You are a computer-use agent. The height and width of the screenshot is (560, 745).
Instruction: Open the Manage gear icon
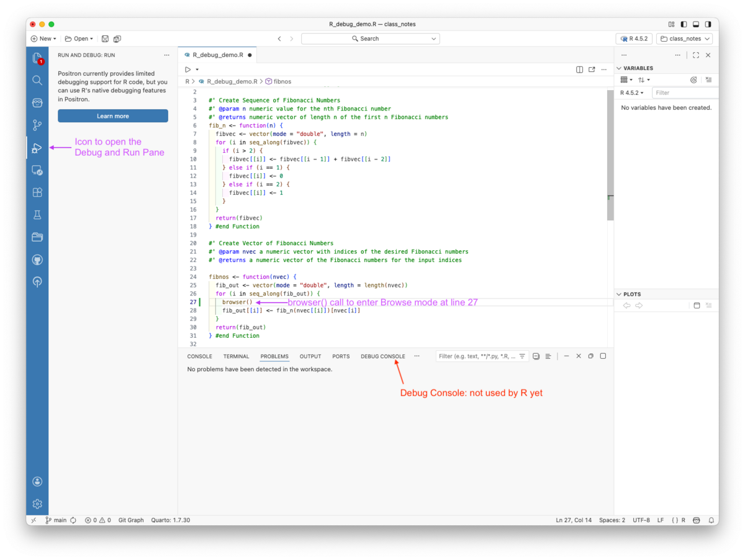[37, 504]
